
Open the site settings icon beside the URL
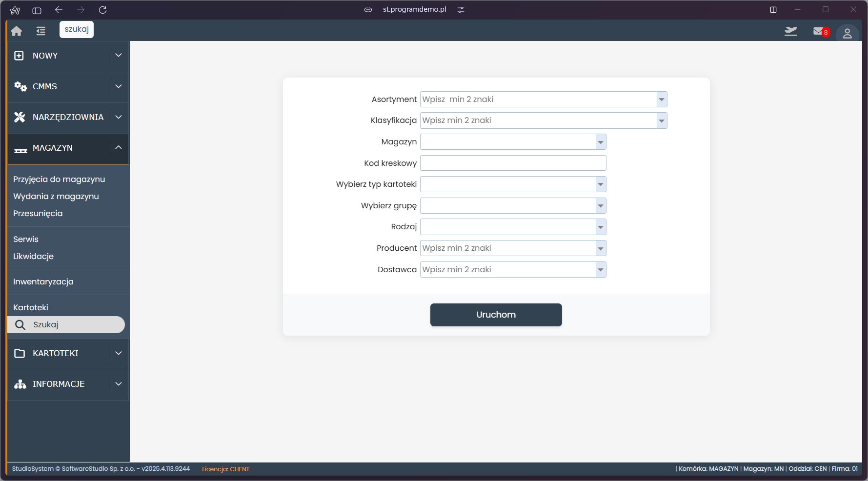point(461,10)
